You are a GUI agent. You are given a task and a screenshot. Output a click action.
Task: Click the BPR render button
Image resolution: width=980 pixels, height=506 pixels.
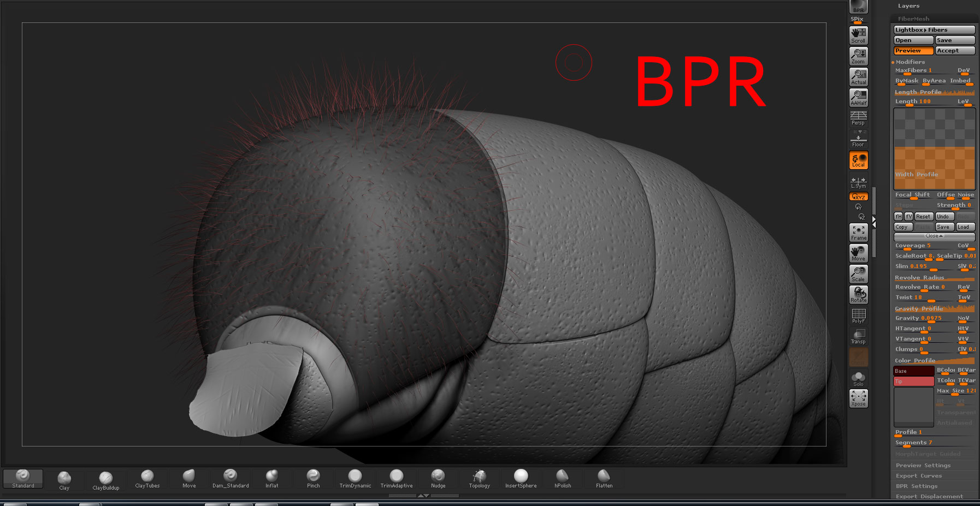pos(858,7)
